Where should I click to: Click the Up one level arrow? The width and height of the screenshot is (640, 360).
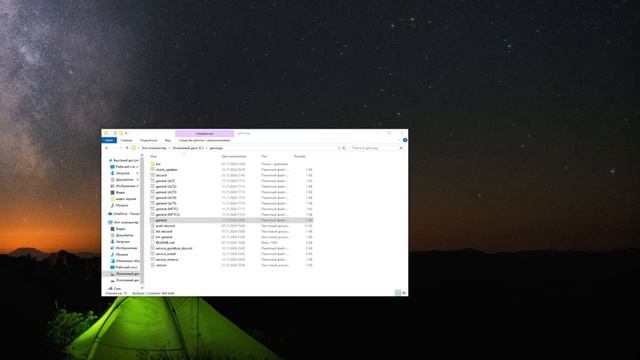(x=127, y=148)
